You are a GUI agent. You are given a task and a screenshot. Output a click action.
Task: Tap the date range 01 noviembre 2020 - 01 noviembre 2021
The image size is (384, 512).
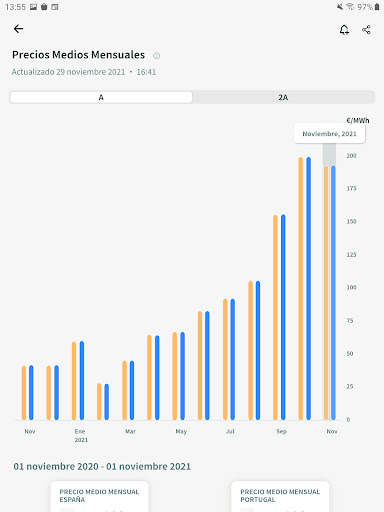click(x=102, y=466)
